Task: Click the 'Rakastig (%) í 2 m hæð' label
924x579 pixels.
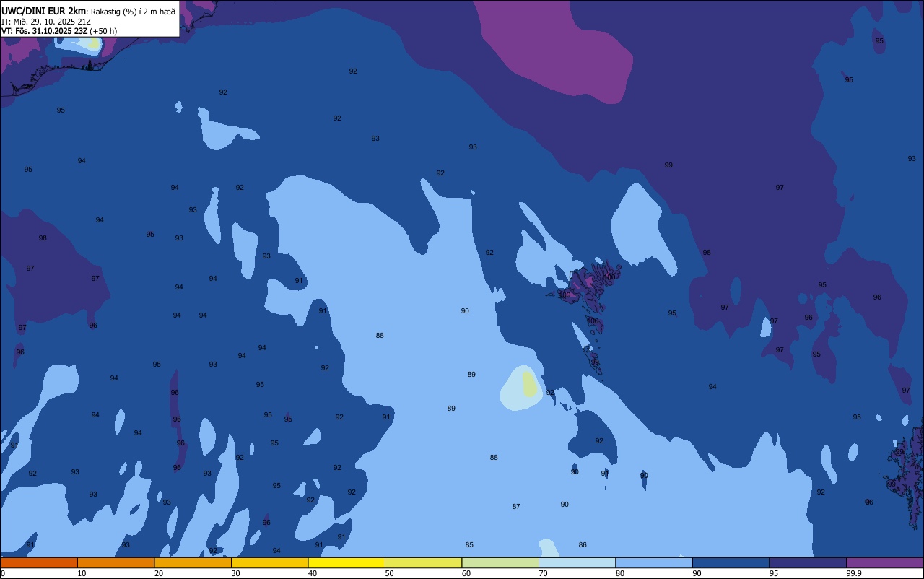Action: (x=133, y=12)
